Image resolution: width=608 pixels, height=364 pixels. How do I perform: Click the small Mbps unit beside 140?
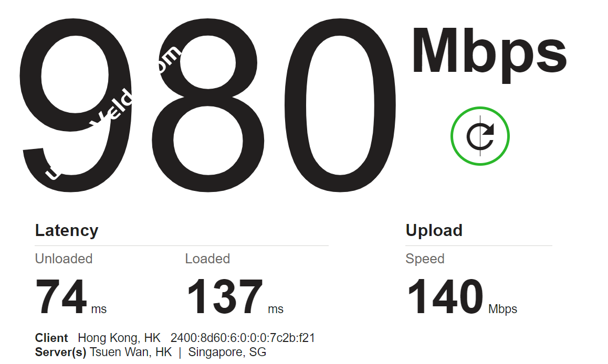pyautogui.click(x=502, y=309)
